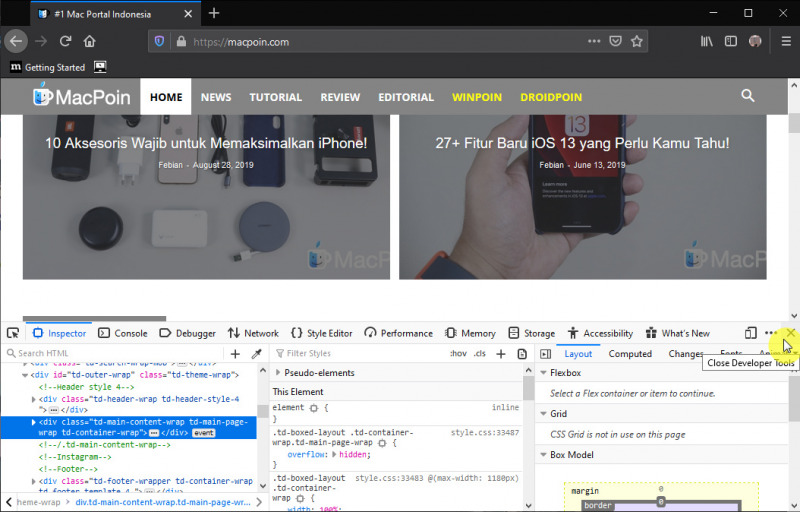This screenshot has width=800, height=512.
Task: Click the event badge on selected node
Action: [x=204, y=433]
